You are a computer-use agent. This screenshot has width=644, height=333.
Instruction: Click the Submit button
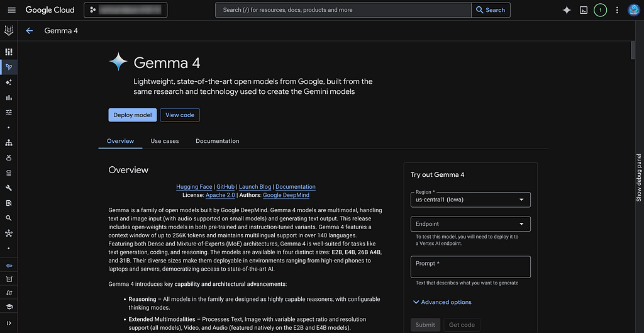426,325
